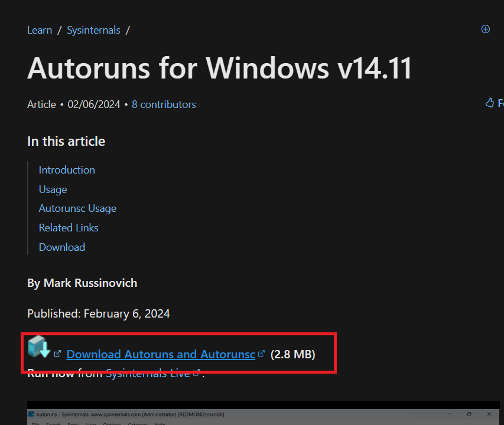The image size is (504, 425).
Task: Click the thumbs-up feedback icon
Action: pos(490,103)
